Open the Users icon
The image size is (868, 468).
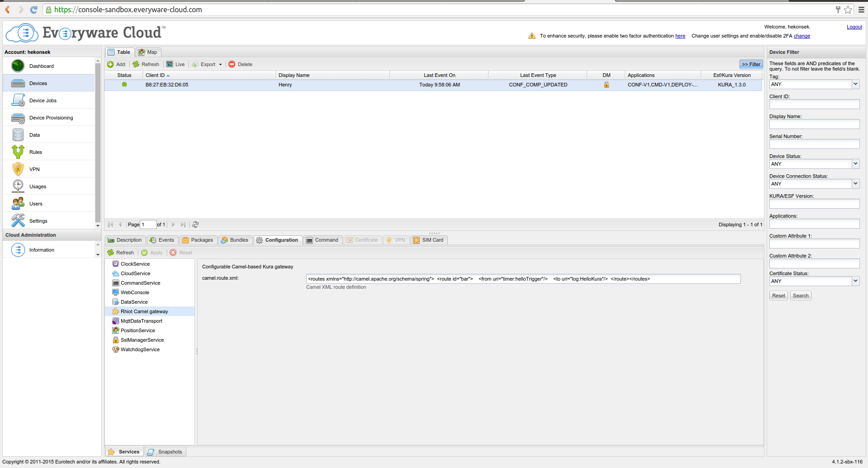18,204
